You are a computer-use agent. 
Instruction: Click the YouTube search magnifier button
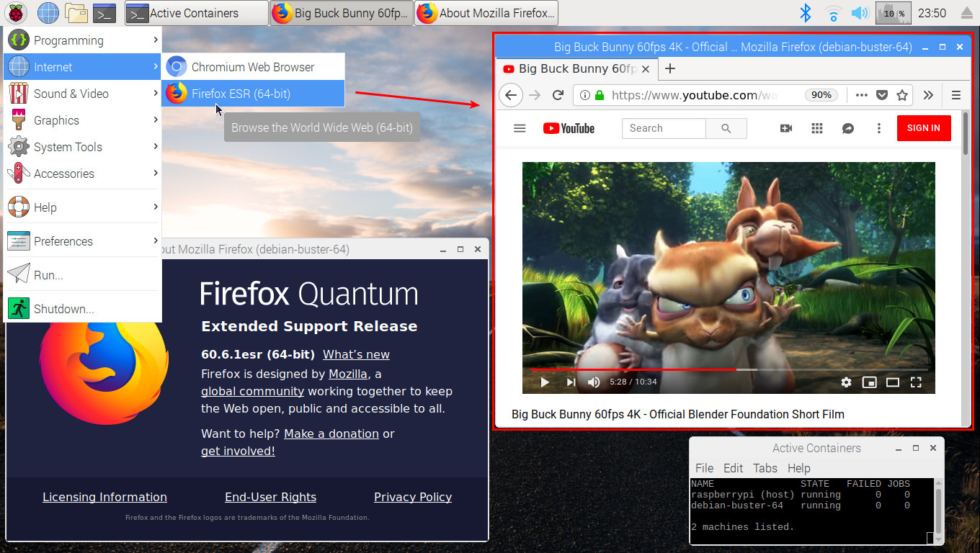[726, 128]
